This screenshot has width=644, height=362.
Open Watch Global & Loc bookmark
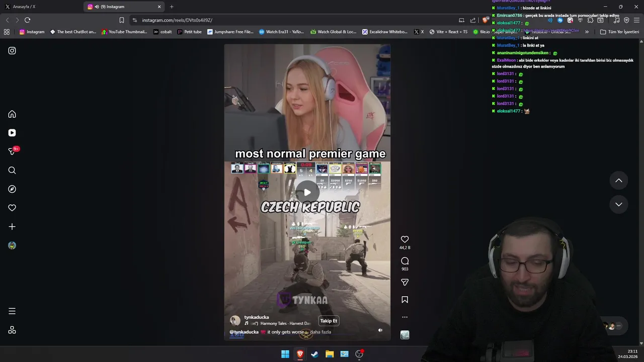[x=334, y=32]
